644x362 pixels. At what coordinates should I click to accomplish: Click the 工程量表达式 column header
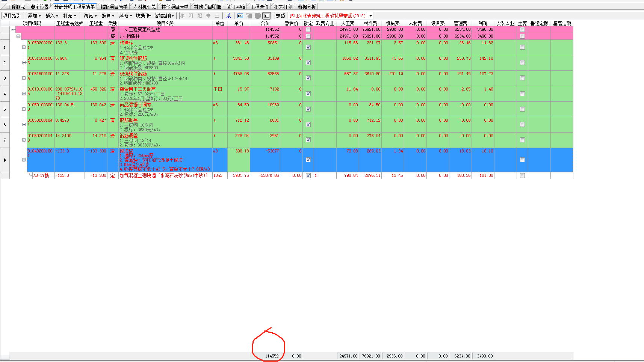[70, 23]
